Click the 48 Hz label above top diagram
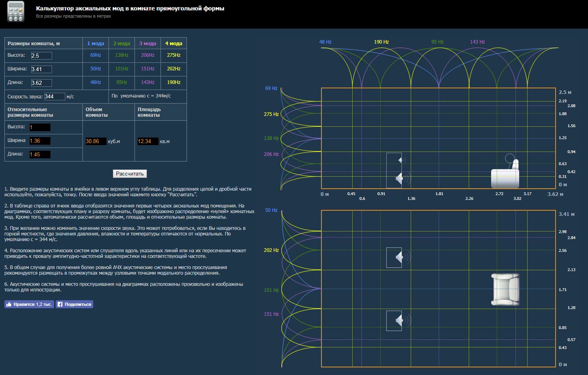588x375 pixels. coord(325,42)
